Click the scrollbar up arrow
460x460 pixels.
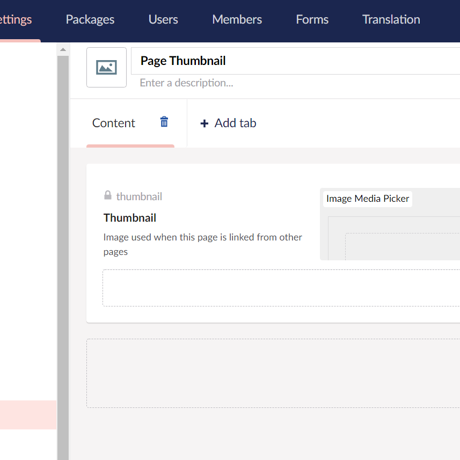(x=63, y=50)
